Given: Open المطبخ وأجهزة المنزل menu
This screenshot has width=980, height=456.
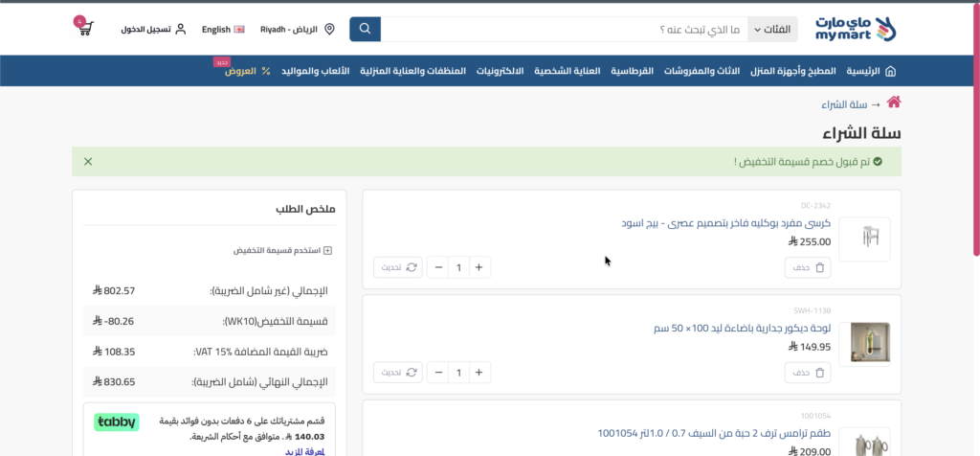Looking at the screenshot, I should [793, 71].
